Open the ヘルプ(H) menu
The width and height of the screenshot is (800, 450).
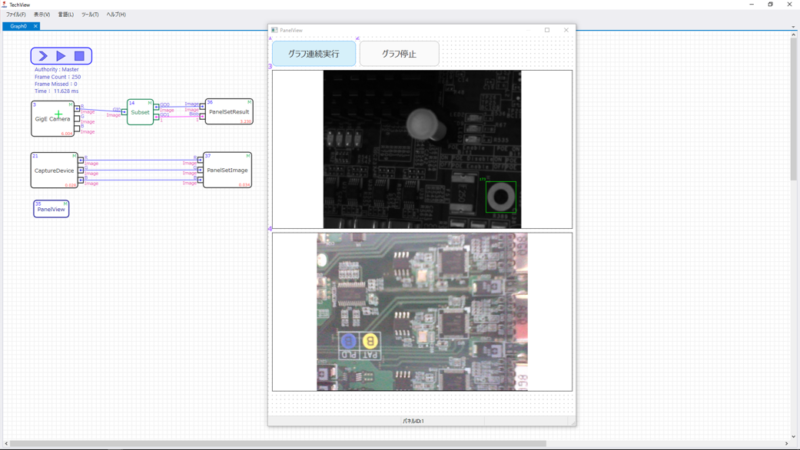pyautogui.click(x=116, y=15)
